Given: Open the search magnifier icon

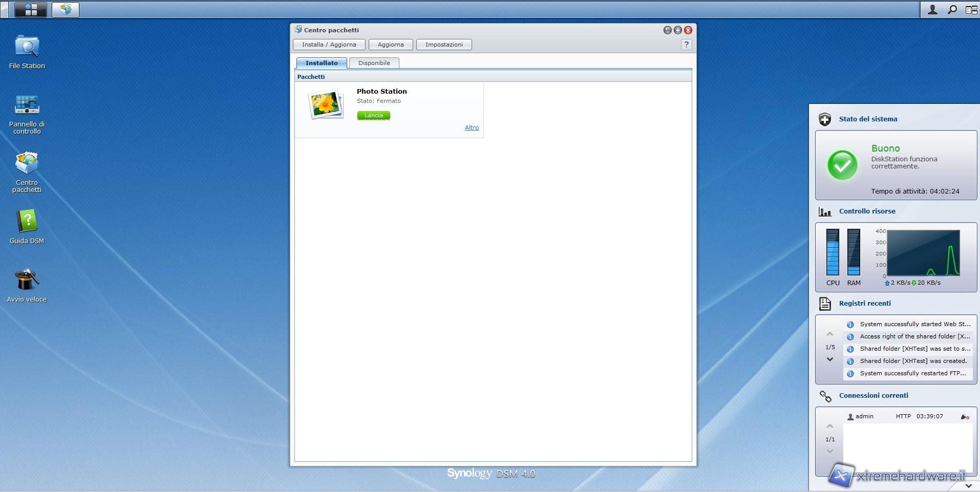Looking at the screenshot, I should (952, 10).
